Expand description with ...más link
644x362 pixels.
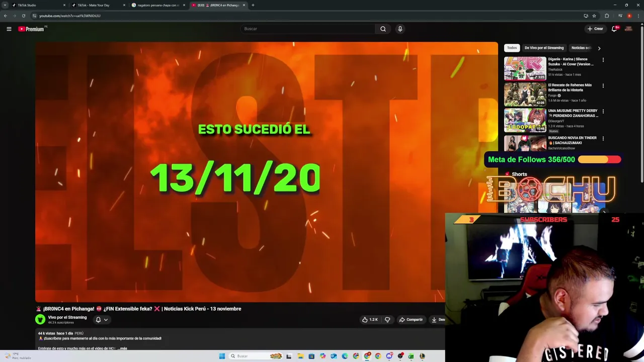click(123, 348)
